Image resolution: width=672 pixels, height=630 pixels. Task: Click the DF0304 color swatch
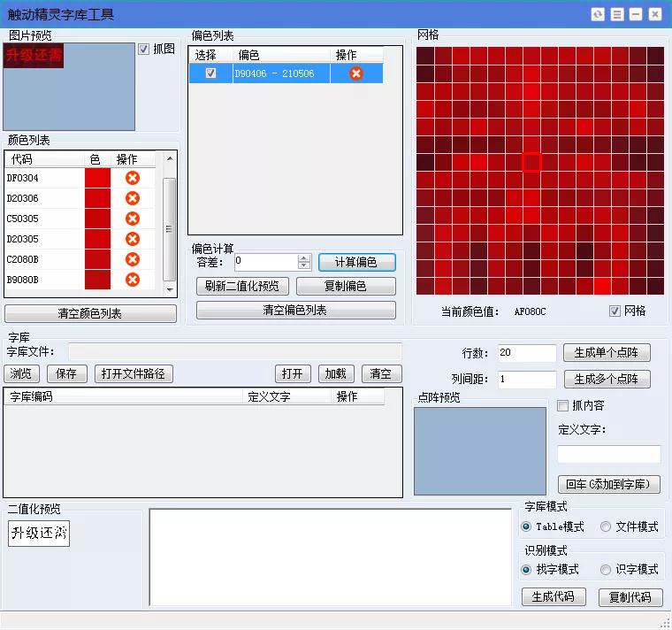(x=98, y=178)
